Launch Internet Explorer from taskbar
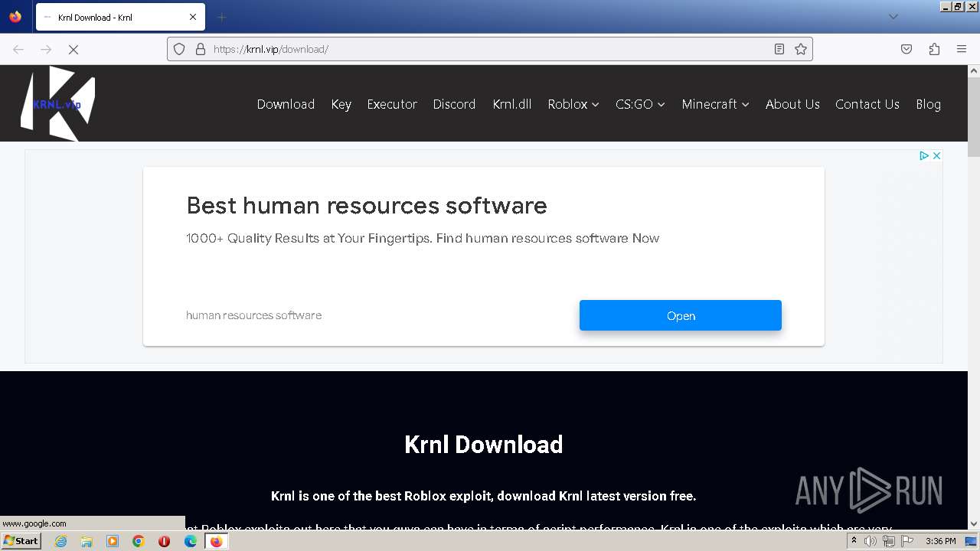This screenshot has width=980, height=551. coord(60,541)
